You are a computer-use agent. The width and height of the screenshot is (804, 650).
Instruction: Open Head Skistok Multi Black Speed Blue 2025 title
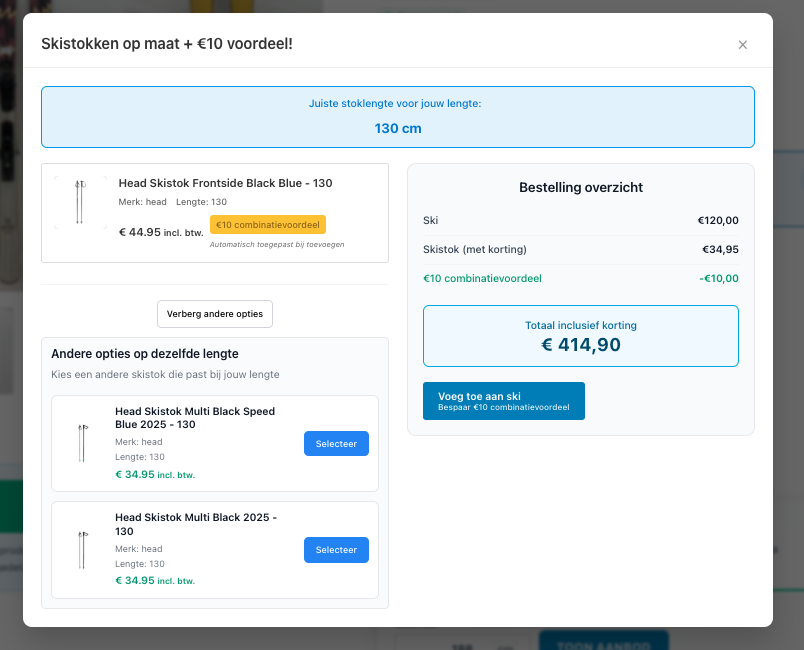click(195, 418)
